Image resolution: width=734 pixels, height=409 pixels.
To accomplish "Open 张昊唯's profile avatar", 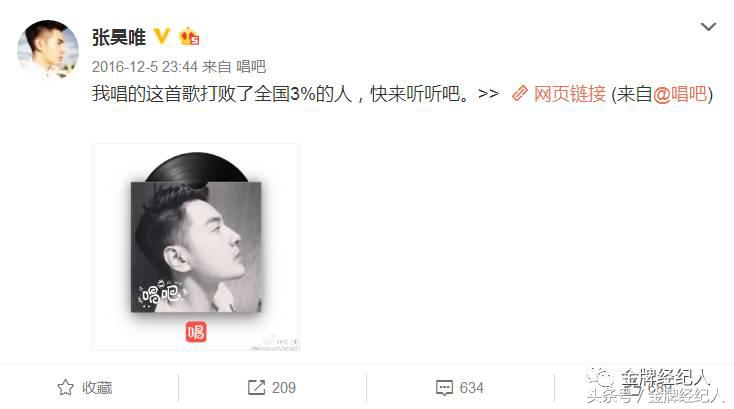I will [48, 50].
